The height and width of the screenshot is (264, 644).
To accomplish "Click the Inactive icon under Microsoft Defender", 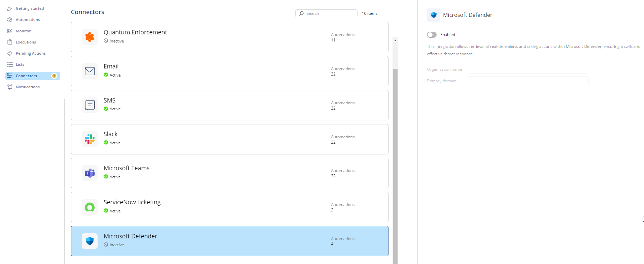I will [x=106, y=245].
